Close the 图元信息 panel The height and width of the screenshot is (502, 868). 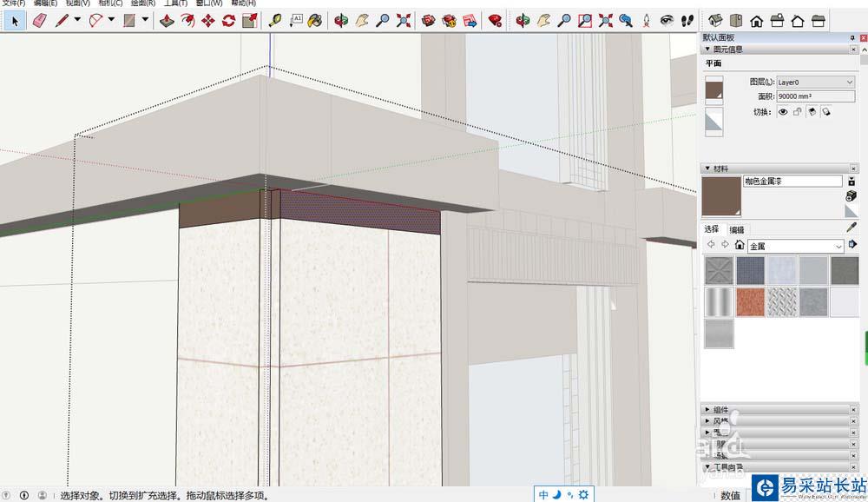pyautogui.click(x=853, y=50)
